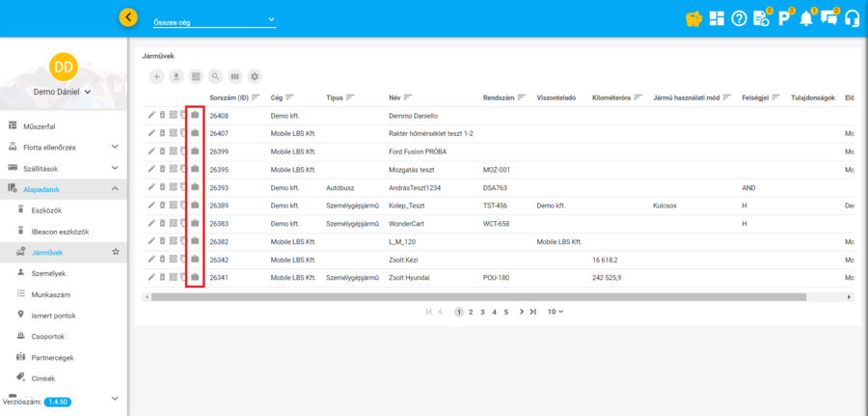Click the yellow piggy bank icon
The image size is (868, 416).
692,18
